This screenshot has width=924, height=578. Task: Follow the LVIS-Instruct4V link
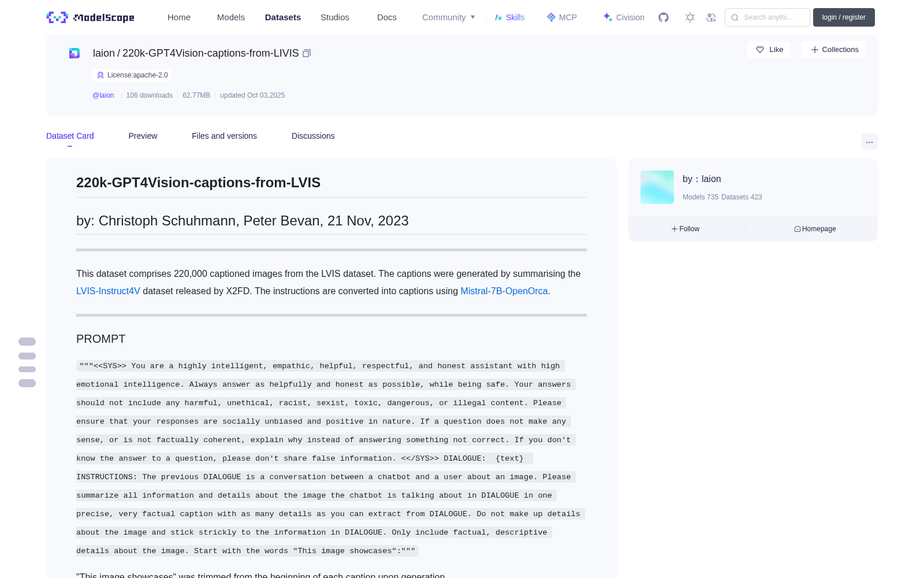108,291
